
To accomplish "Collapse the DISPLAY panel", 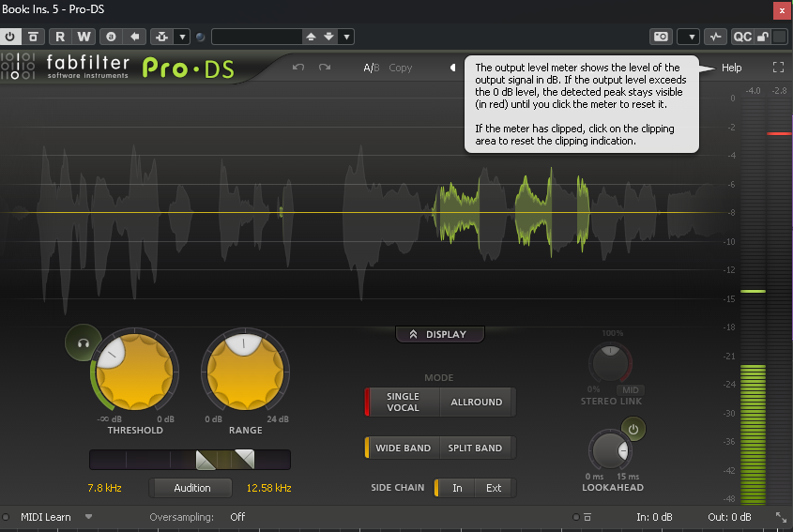I will [440, 334].
